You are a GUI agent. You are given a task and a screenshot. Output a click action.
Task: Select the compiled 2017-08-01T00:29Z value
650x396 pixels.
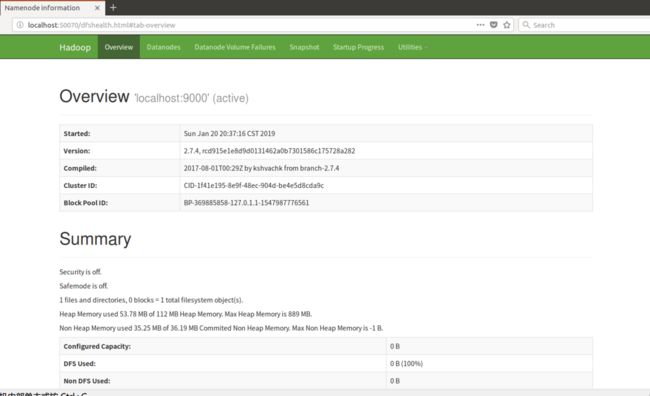(261, 168)
